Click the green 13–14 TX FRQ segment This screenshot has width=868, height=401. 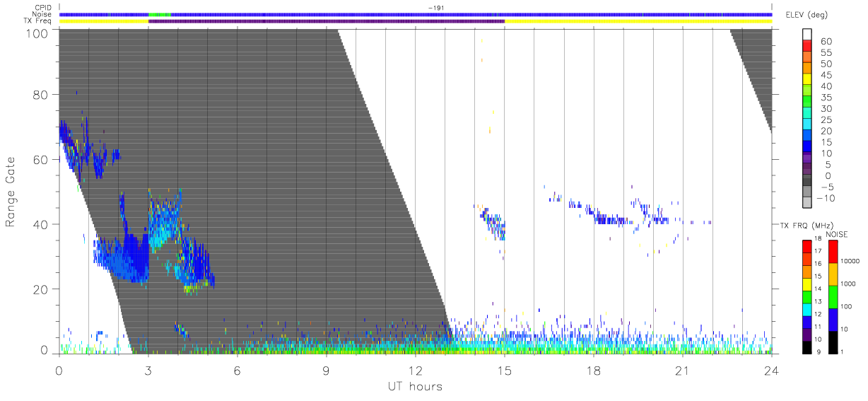point(807,296)
